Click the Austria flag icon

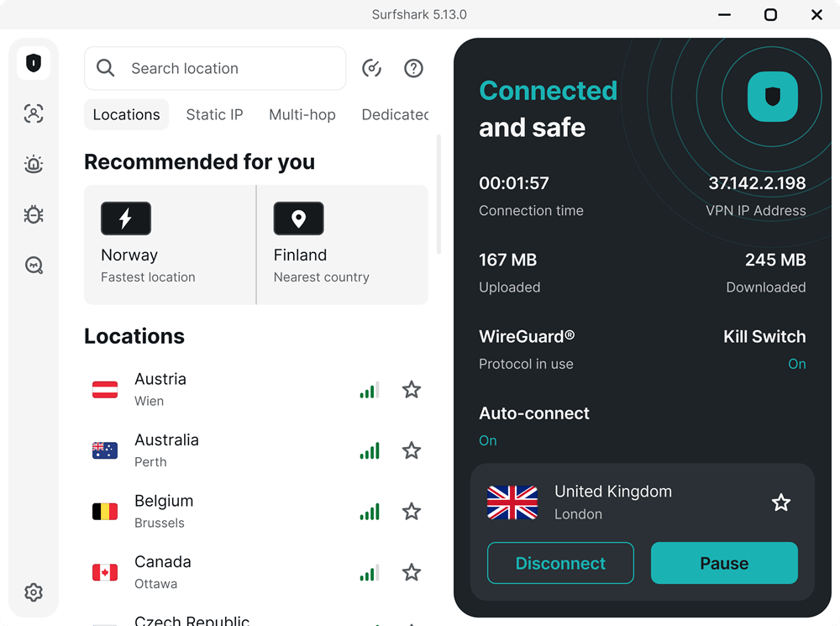point(105,390)
